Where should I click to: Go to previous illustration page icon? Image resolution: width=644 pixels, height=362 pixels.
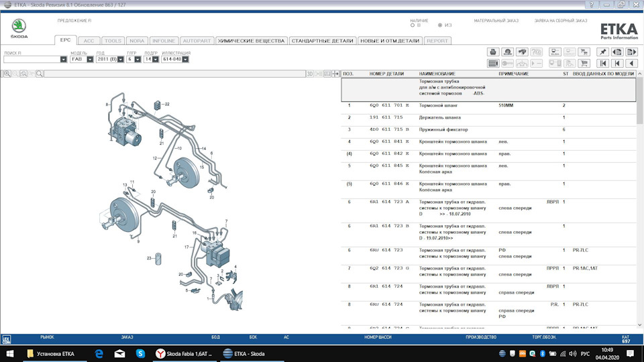tap(617, 52)
